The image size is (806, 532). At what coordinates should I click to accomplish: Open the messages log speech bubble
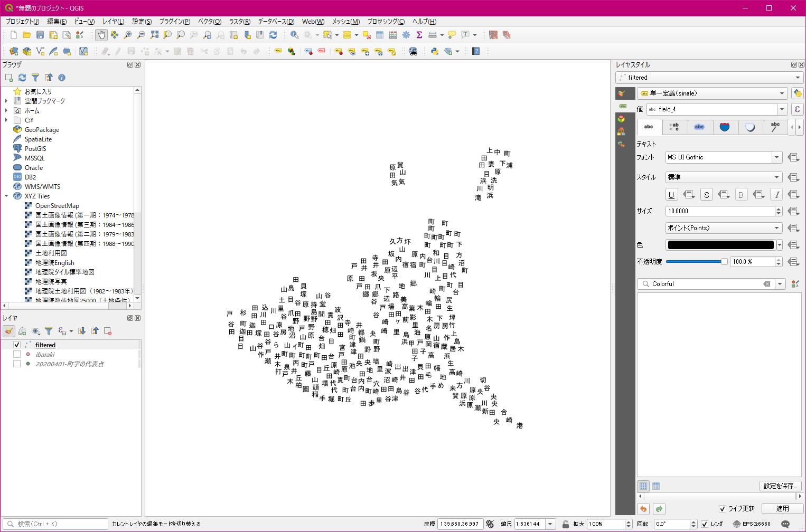[x=785, y=524]
